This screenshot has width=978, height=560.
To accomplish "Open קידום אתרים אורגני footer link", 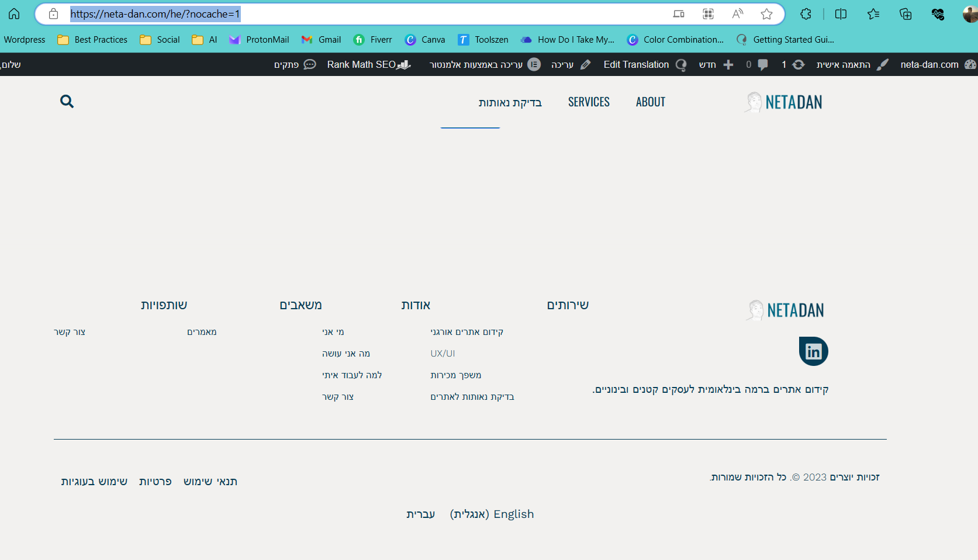I will click(467, 332).
